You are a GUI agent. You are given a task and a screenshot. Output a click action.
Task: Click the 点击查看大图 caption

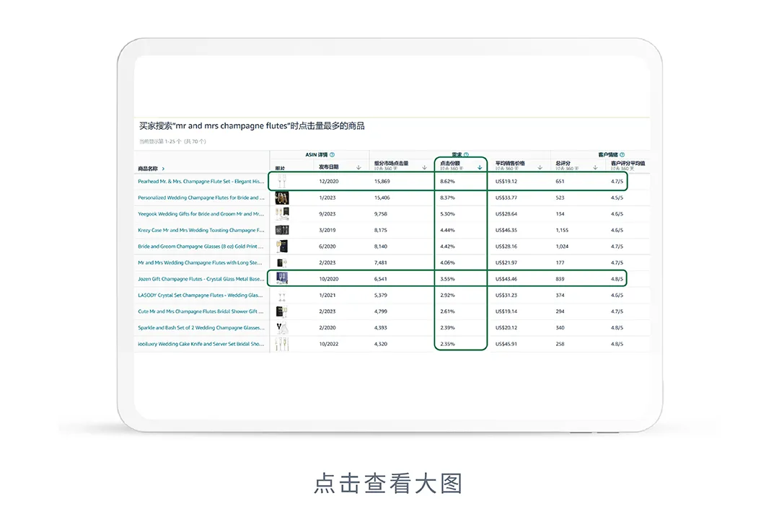[x=388, y=483]
